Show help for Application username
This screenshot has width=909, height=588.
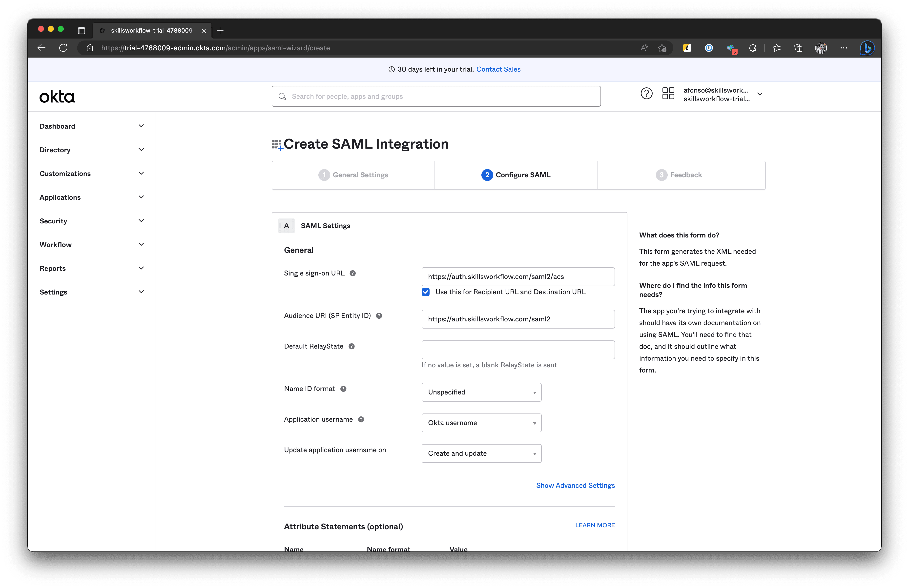(361, 419)
